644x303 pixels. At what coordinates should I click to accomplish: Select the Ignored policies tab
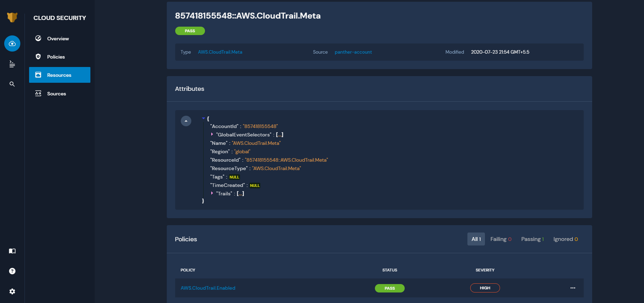(x=566, y=239)
